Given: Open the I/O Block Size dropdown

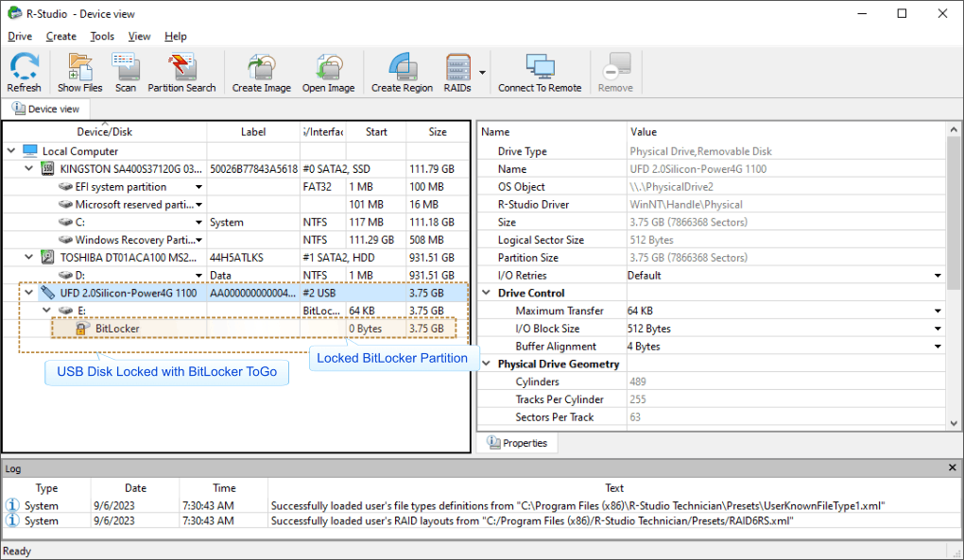Looking at the screenshot, I should pos(938,330).
